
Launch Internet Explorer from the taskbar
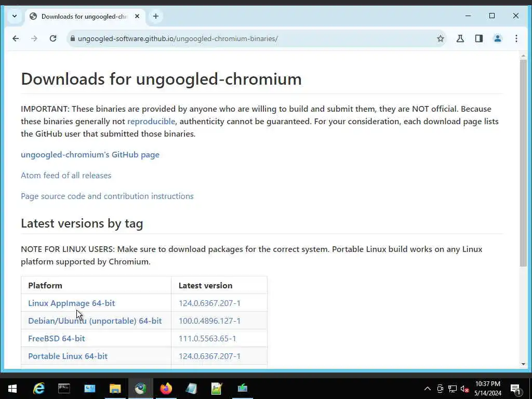click(38, 389)
